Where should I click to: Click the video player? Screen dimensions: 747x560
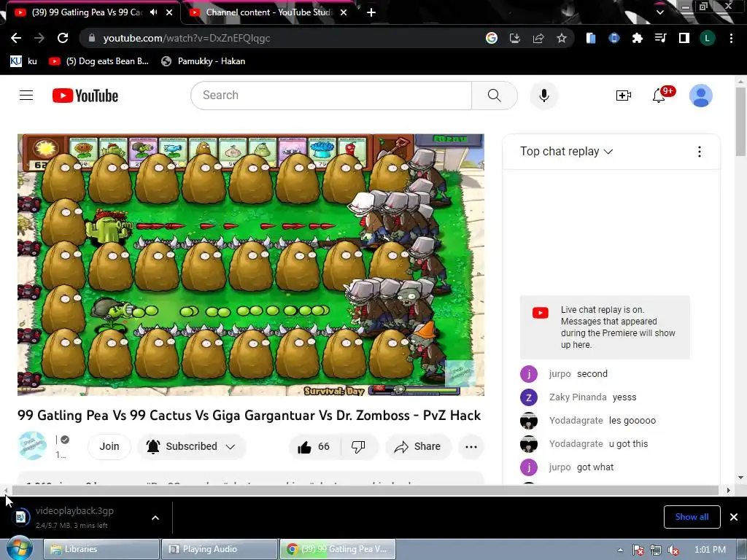(251, 265)
